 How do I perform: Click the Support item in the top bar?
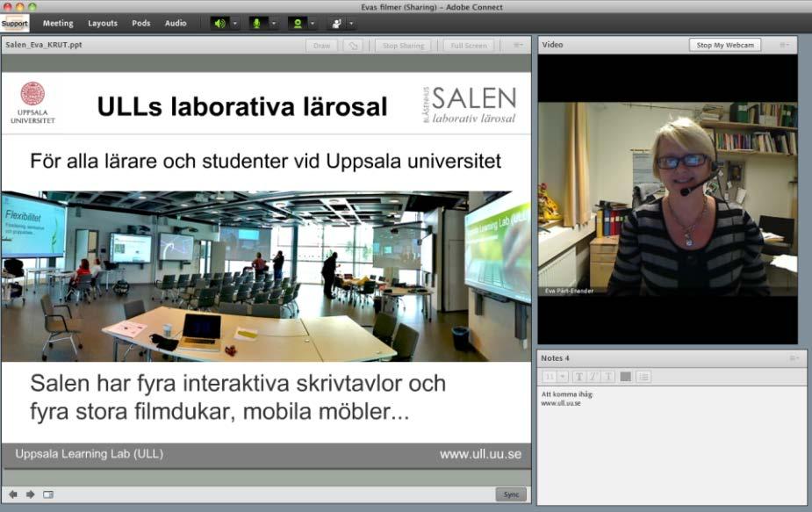(15, 24)
